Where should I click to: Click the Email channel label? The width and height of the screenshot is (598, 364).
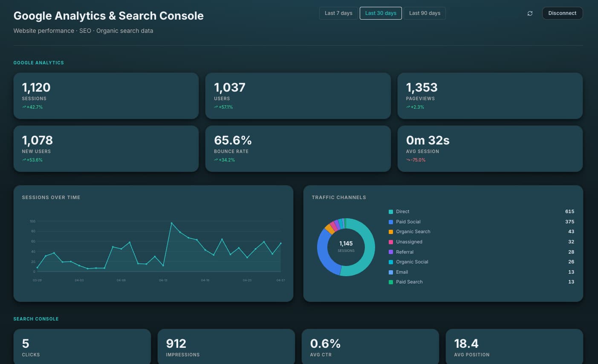pos(402,272)
